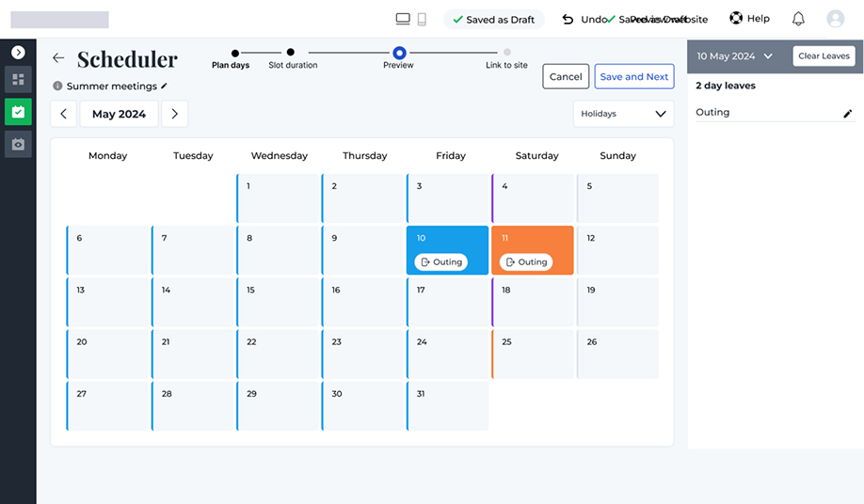Image resolution: width=864 pixels, height=504 pixels.
Task: Click the info icon next to Summer meetings
Action: click(x=57, y=87)
